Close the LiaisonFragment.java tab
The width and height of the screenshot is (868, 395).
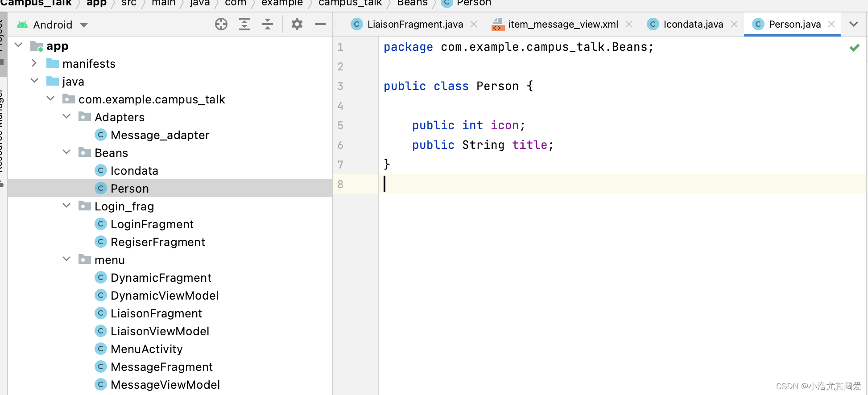click(474, 24)
